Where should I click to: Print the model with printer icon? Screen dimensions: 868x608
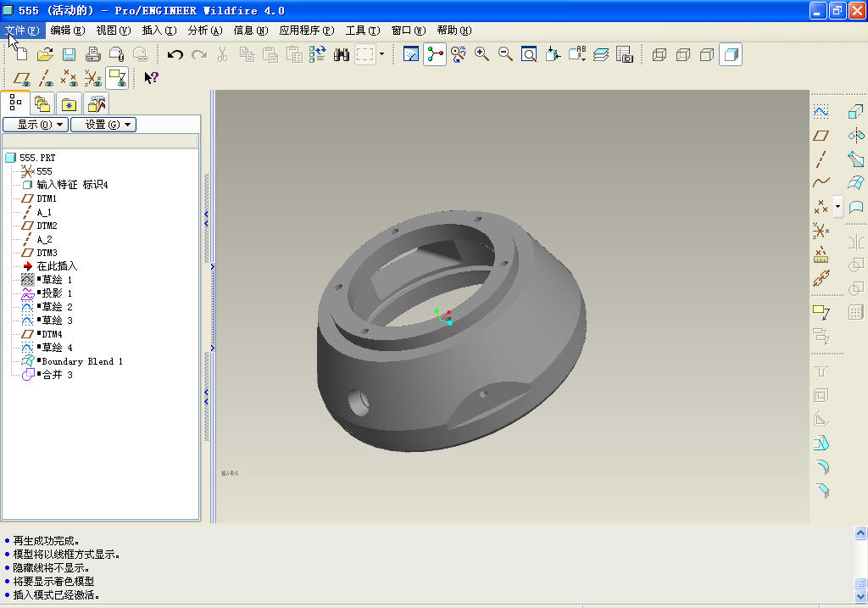point(93,54)
